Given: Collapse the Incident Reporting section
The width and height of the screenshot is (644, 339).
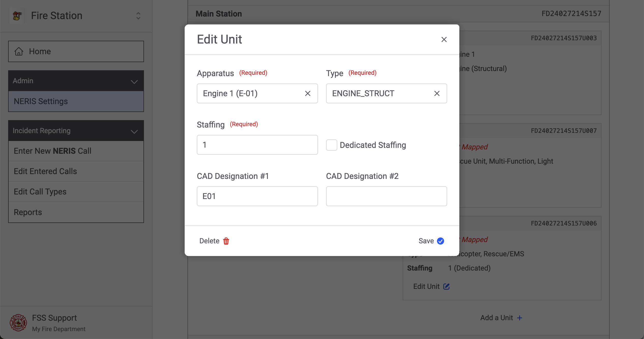Looking at the screenshot, I should pos(134,131).
